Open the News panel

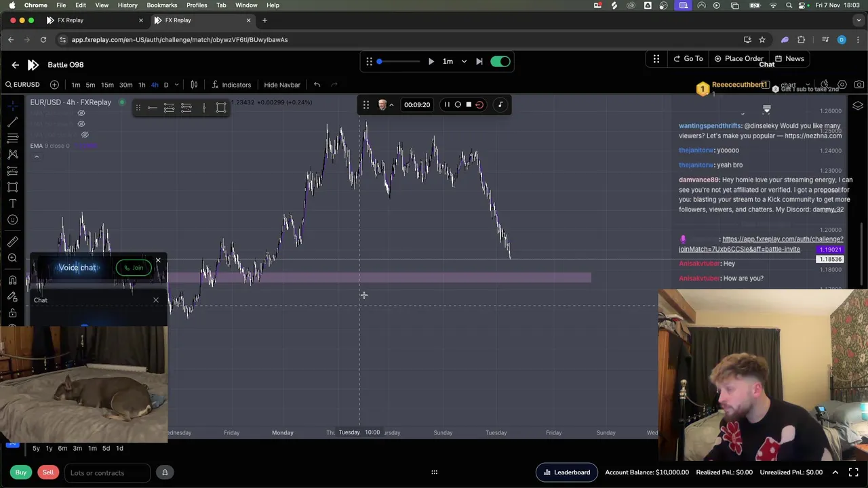pos(789,58)
